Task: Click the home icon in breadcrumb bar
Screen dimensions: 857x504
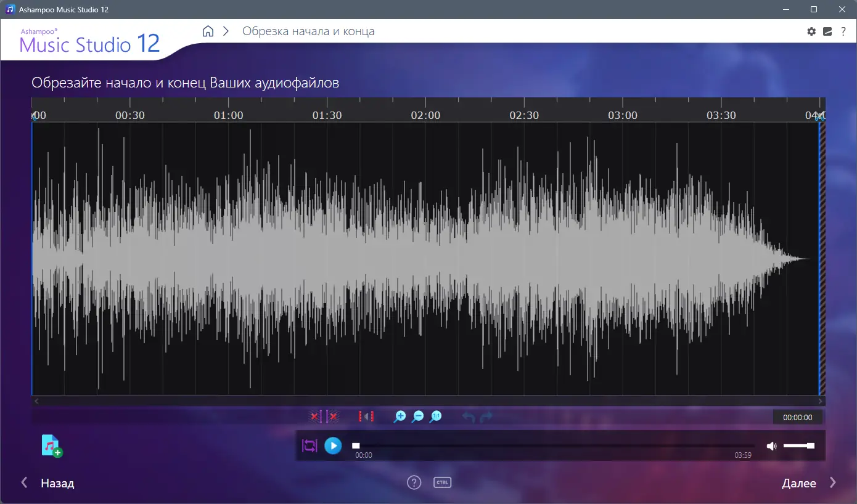Action: coord(208,31)
